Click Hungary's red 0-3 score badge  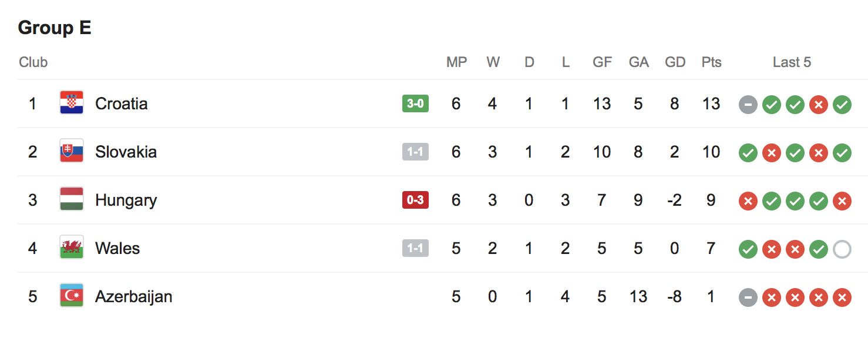415,200
